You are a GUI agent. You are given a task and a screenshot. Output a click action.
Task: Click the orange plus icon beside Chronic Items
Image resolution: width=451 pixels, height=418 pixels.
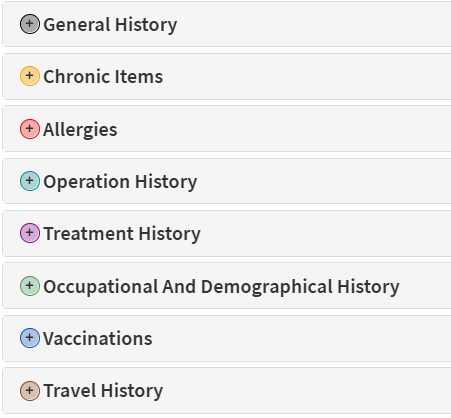pos(30,76)
